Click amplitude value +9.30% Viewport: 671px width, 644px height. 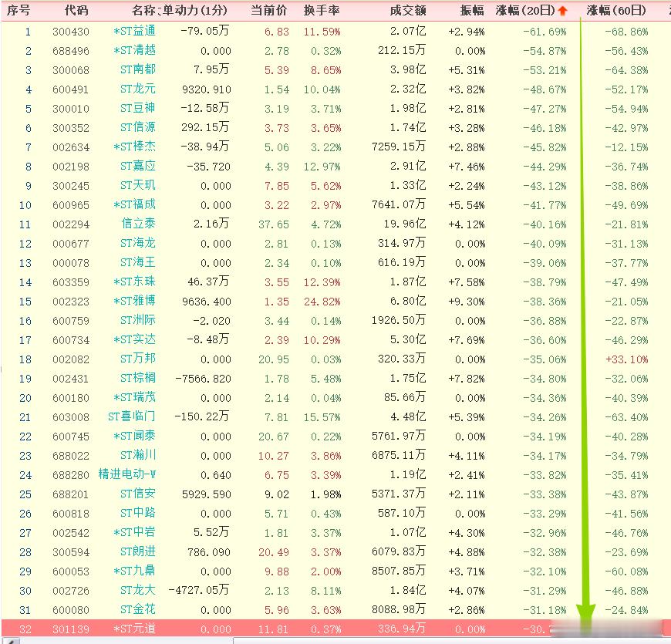pyautogui.click(x=467, y=302)
